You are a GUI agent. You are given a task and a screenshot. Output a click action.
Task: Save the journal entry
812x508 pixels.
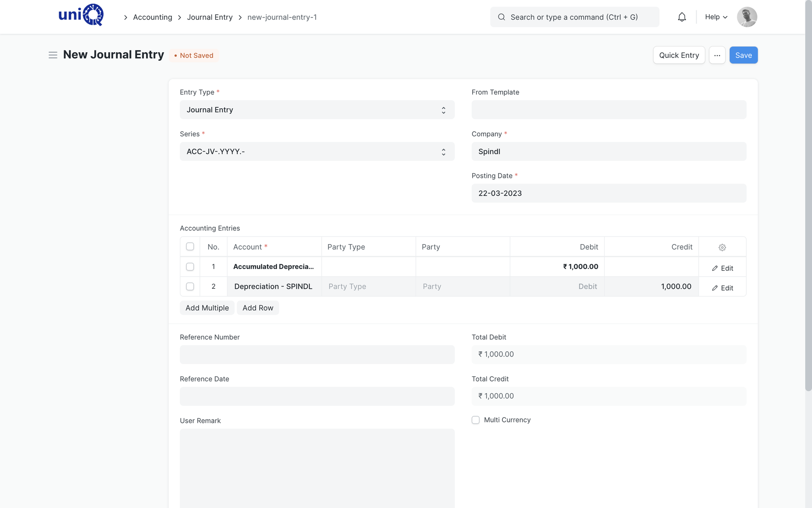coord(743,55)
